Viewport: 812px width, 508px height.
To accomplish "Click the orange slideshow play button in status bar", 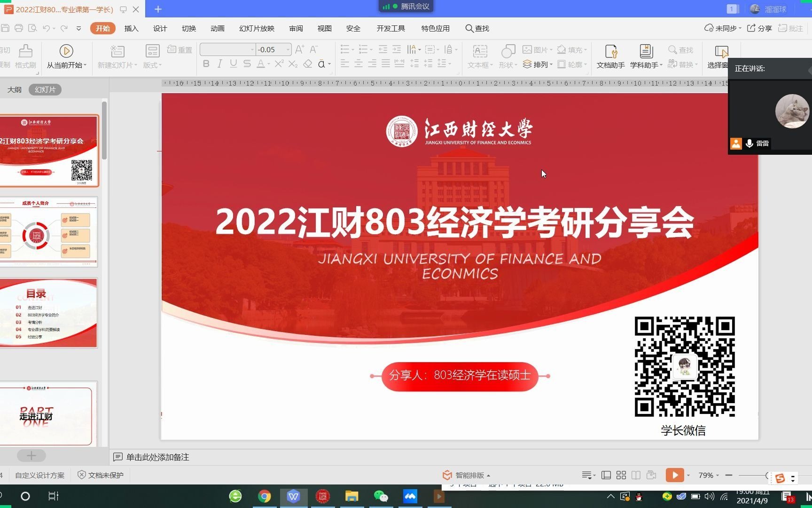I will pos(675,475).
